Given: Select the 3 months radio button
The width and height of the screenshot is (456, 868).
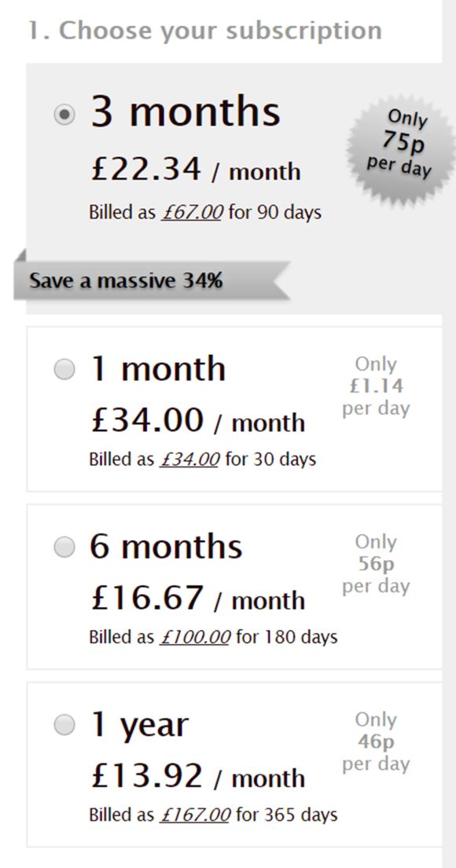Looking at the screenshot, I should click(64, 115).
